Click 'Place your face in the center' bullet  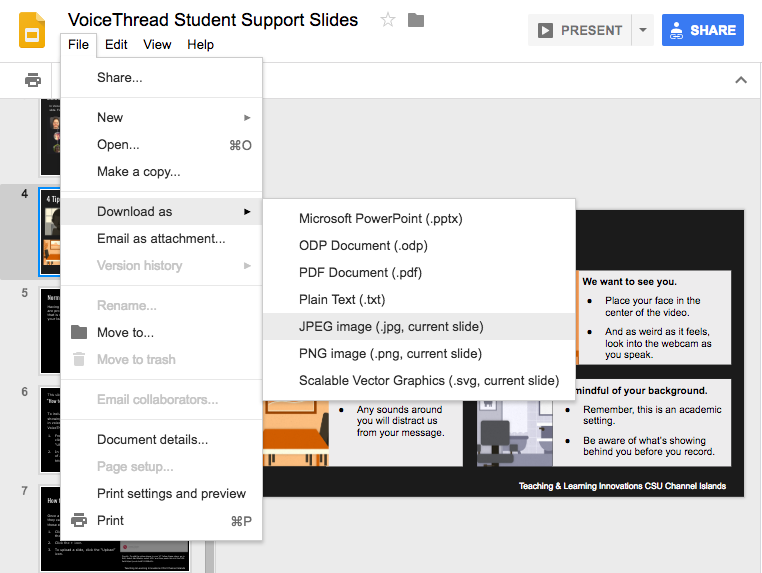click(x=652, y=307)
